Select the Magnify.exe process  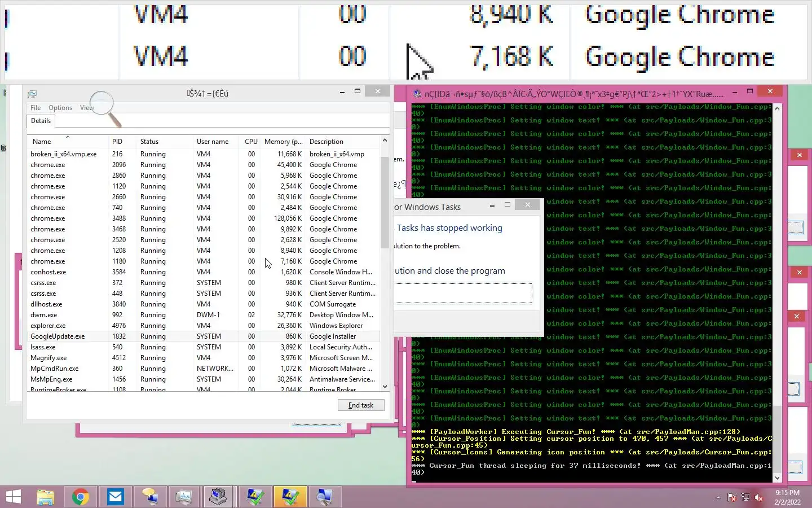[x=203, y=358]
